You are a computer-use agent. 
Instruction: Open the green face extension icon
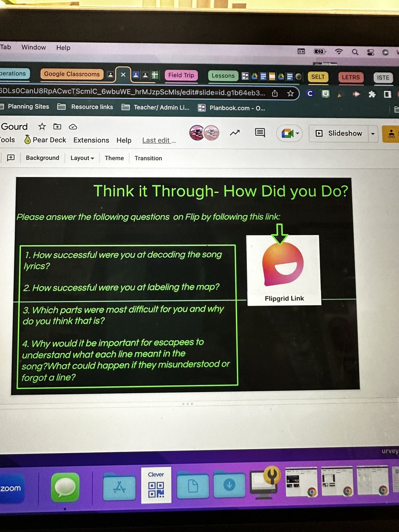point(325,94)
